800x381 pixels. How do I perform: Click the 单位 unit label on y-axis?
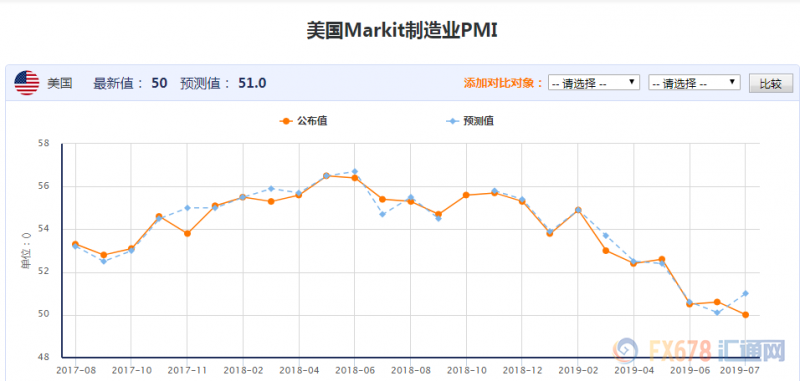tap(26, 250)
